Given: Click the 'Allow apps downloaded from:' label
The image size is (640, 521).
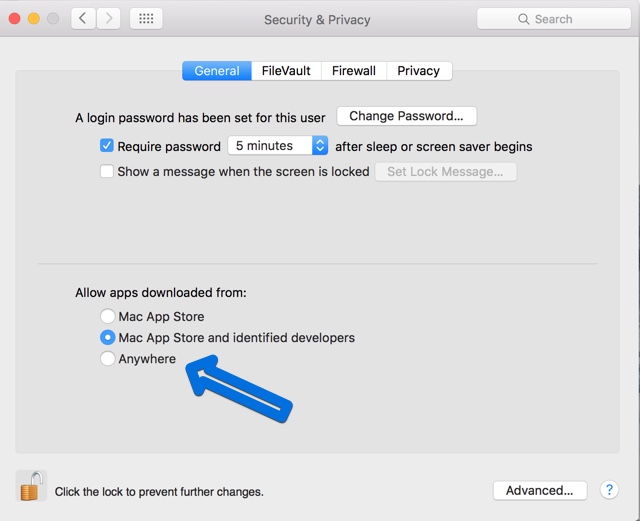Looking at the screenshot, I should coord(161,293).
